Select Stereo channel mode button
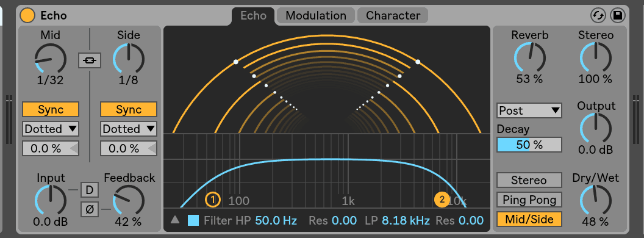Screen dimensions: 644x238 click(x=529, y=181)
